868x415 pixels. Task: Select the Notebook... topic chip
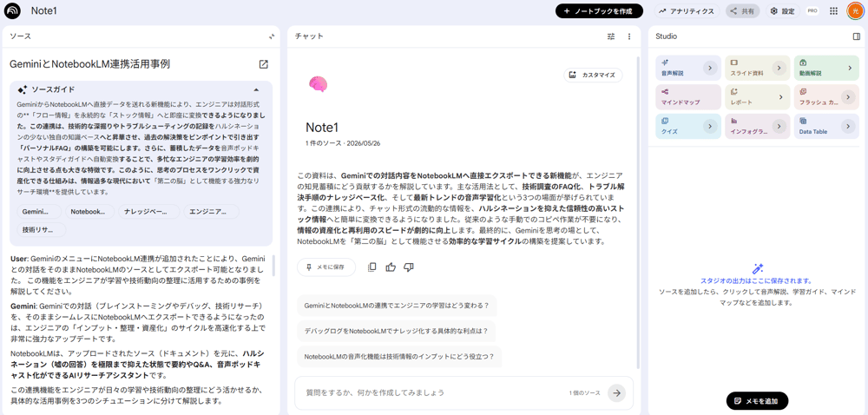89,211
